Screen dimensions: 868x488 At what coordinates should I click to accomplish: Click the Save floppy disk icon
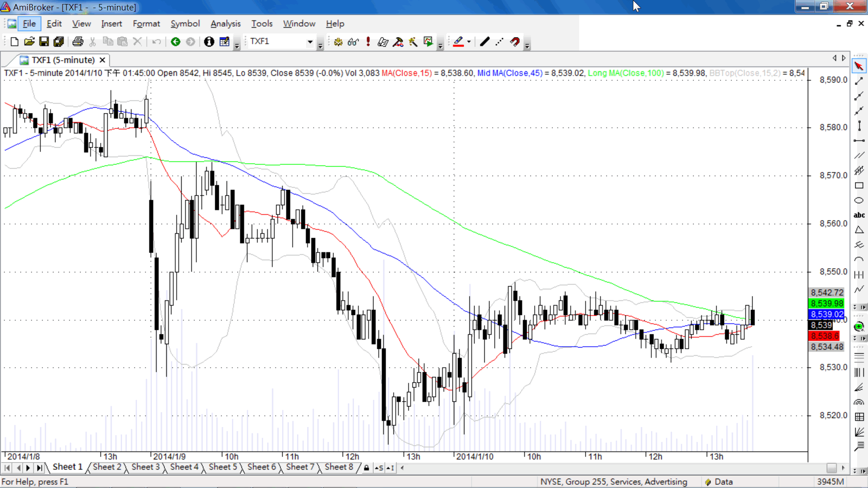(44, 42)
